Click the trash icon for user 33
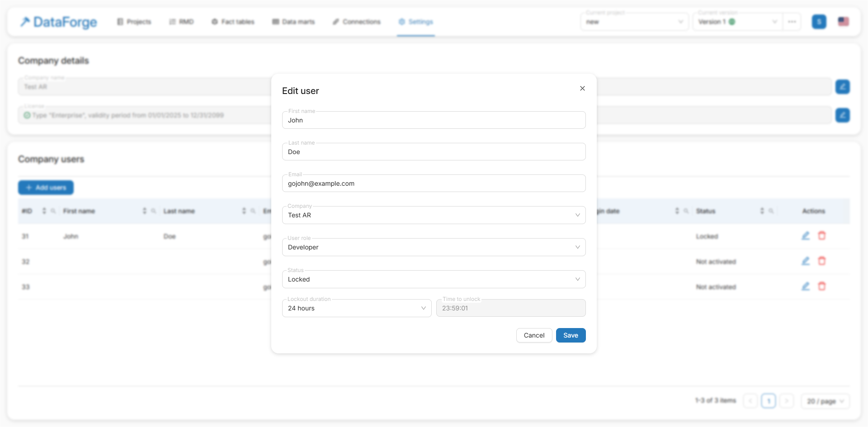The image size is (868, 427). tap(822, 286)
